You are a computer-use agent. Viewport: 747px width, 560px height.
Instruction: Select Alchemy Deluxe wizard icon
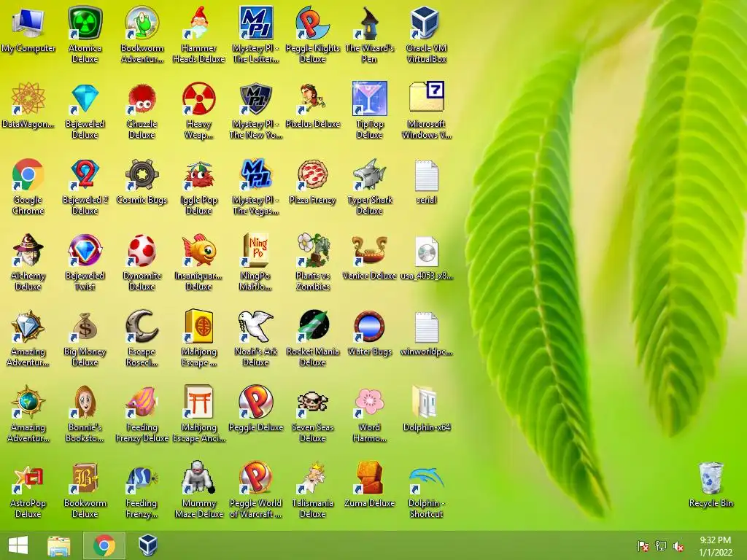28,251
